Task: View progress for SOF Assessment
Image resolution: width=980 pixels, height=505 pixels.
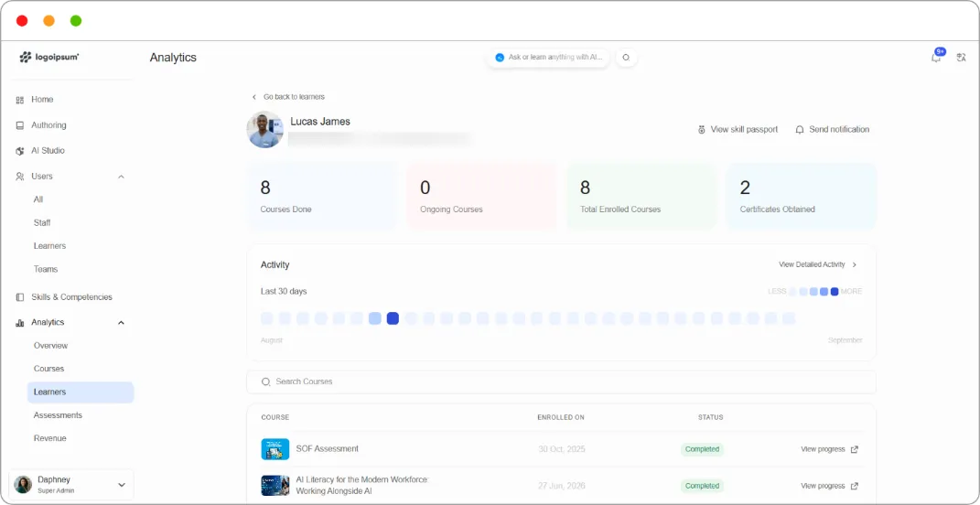Action: [x=823, y=449]
